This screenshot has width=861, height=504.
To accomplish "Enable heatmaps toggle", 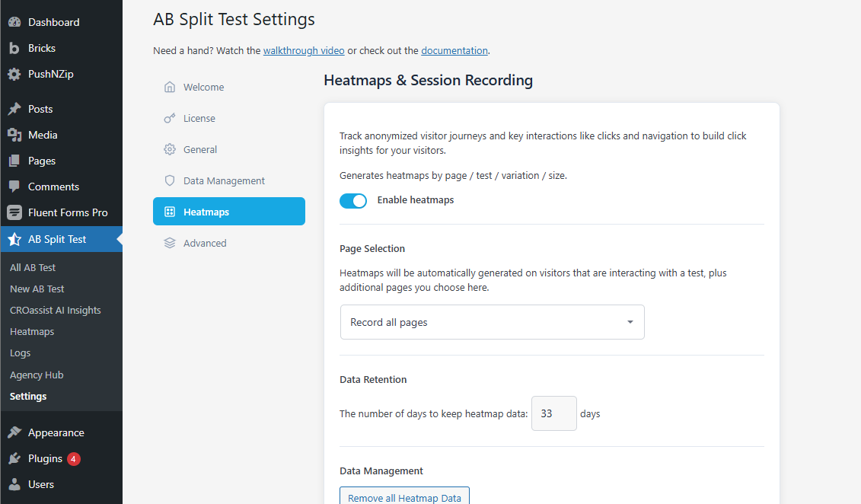I will (x=353, y=199).
